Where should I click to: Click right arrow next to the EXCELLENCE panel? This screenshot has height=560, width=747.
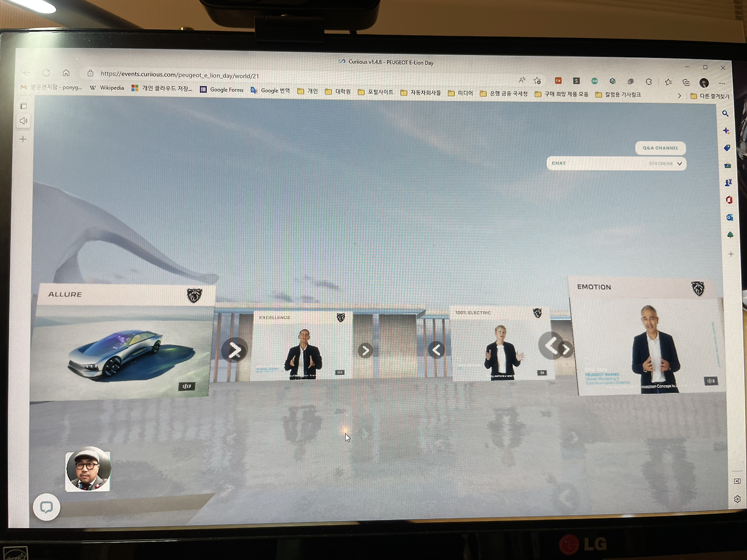(x=365, y=351)
